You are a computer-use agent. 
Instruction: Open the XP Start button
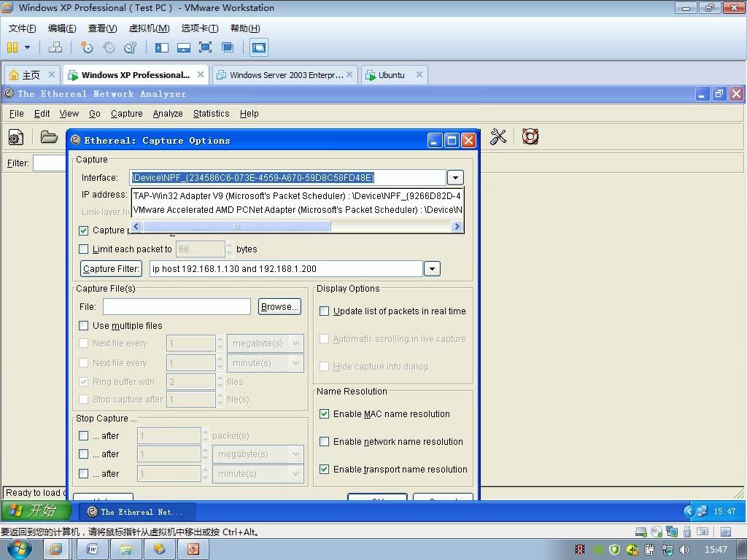tap(36, 511)
